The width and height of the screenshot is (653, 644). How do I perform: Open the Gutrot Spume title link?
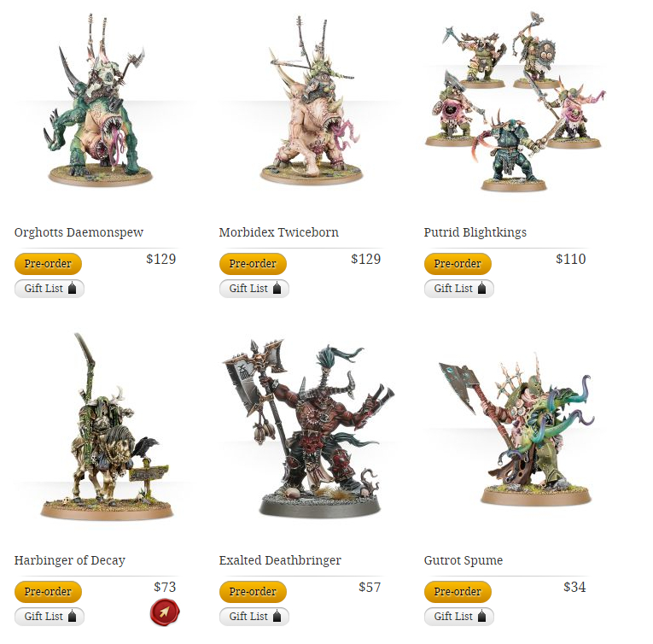464,560
